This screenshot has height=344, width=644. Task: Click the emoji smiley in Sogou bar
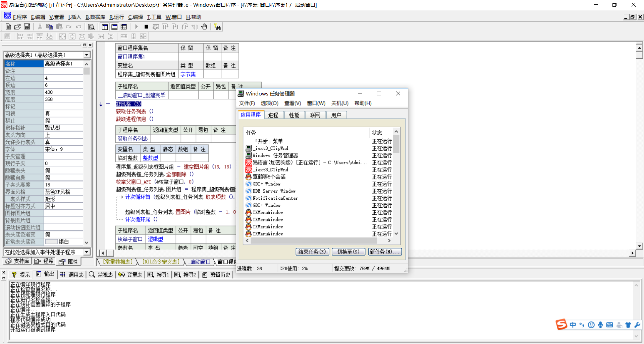(591, 325)
